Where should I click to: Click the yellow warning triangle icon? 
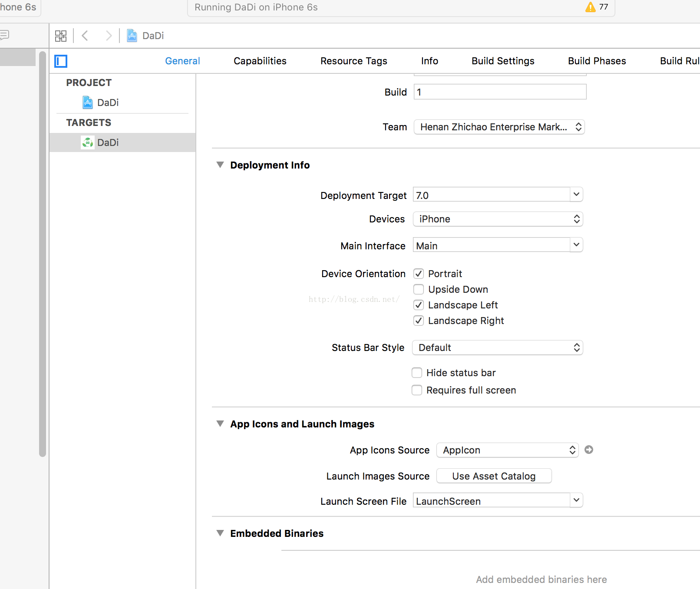(590, 7)
